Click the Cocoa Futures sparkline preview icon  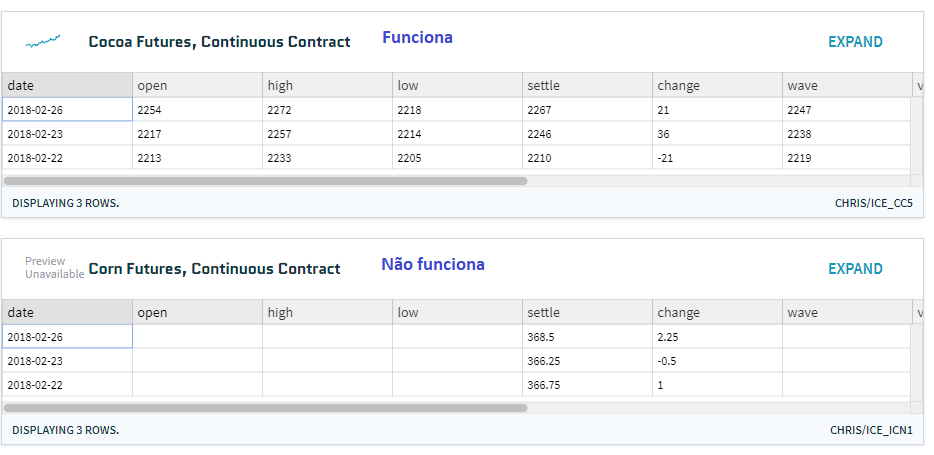43,41
